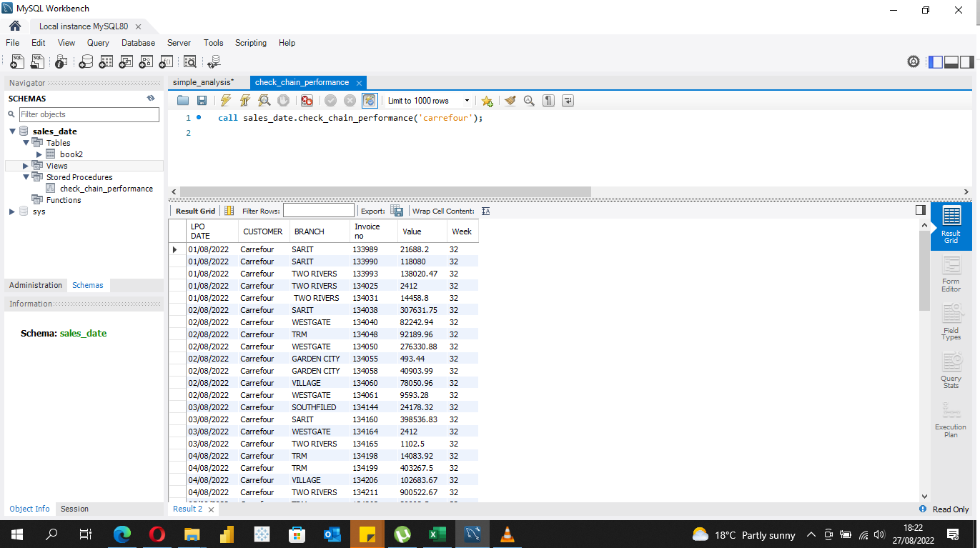Toggle Wrap Cell Content in the result grid
Screen dimensions: 980x548
point(485,211)
